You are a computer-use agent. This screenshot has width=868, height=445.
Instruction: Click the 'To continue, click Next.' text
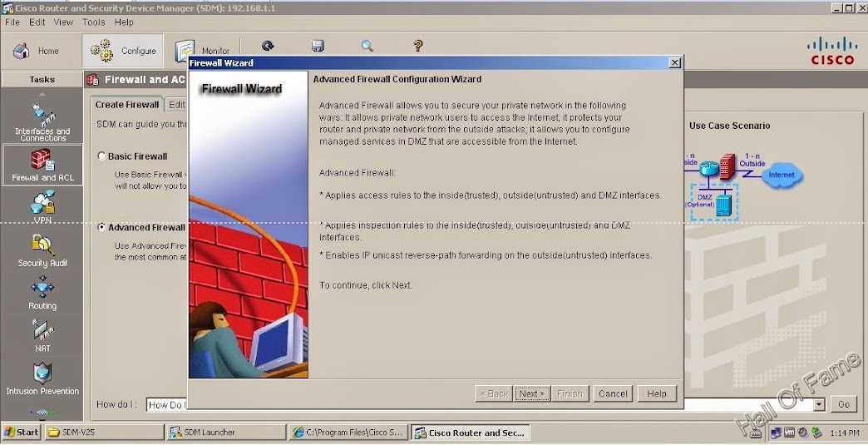pos(365,285)
